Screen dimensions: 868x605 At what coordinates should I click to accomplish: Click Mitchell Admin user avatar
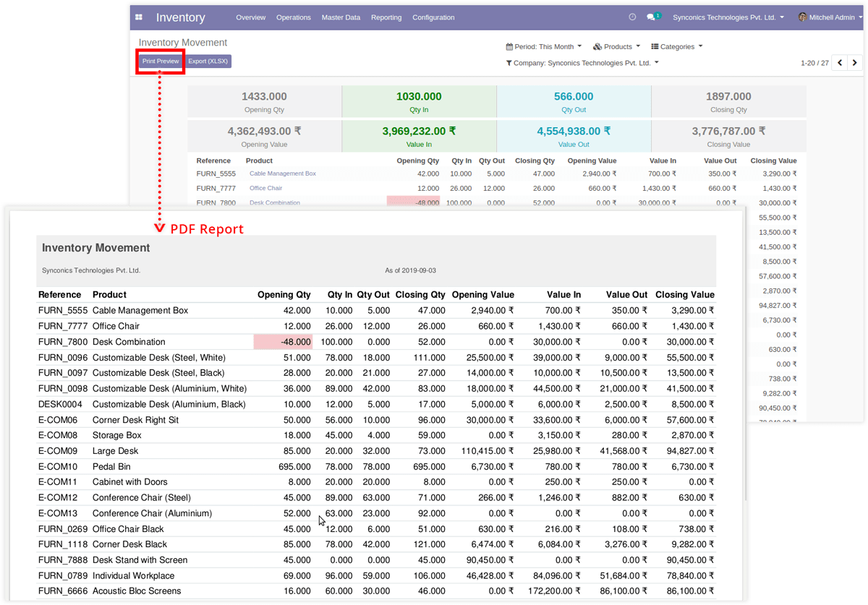802,17
